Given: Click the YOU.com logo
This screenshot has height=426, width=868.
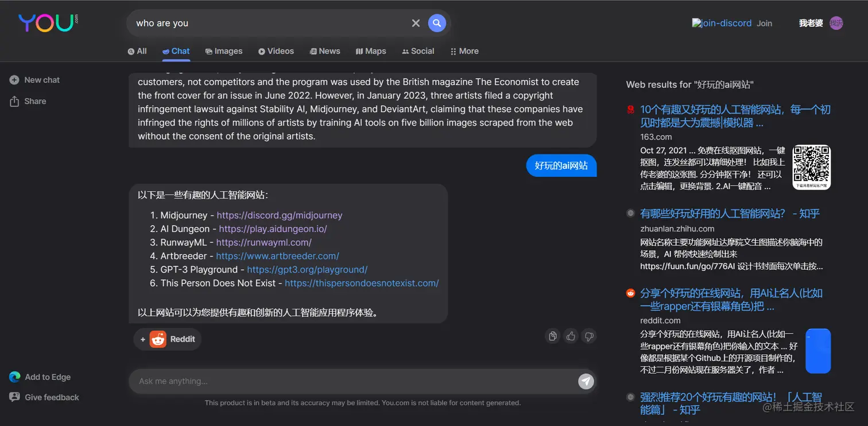Looking at the screenshot, I should (48, 22).
